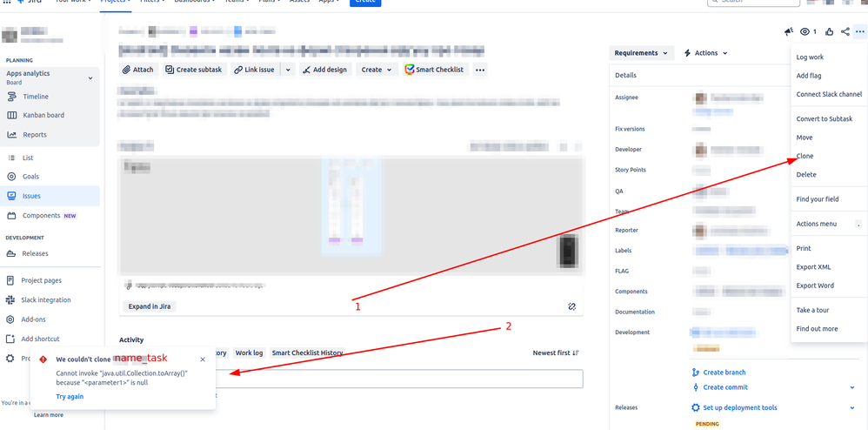Select Find out more
Viewport: 868px width, 430px height.
point(817,329)
